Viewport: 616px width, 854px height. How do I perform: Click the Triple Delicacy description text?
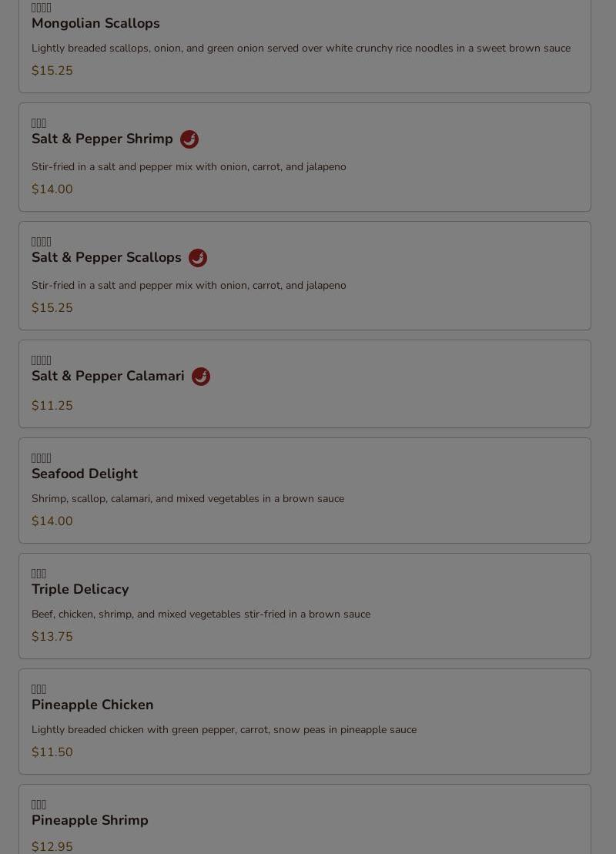(201, 615)
